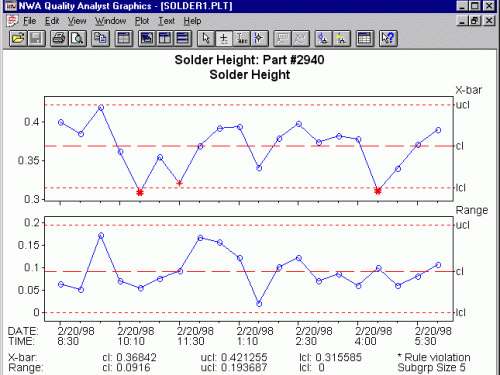
Task: Open the File menu
Action: tap(29, 21)
